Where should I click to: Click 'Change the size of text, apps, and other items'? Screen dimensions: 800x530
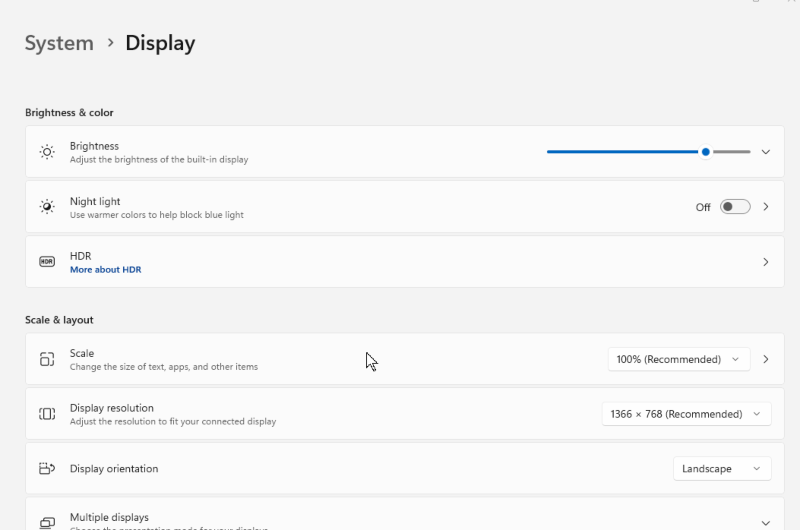(164, 367)
